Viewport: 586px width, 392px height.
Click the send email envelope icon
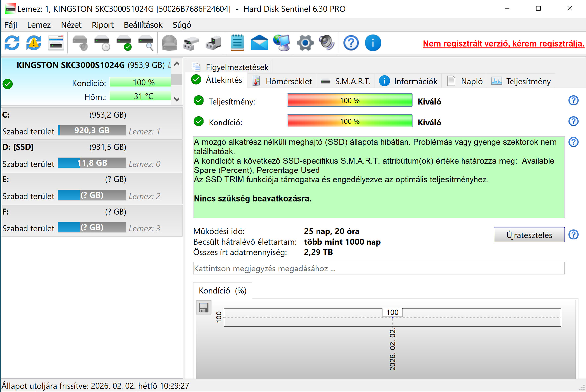[259, 43]
